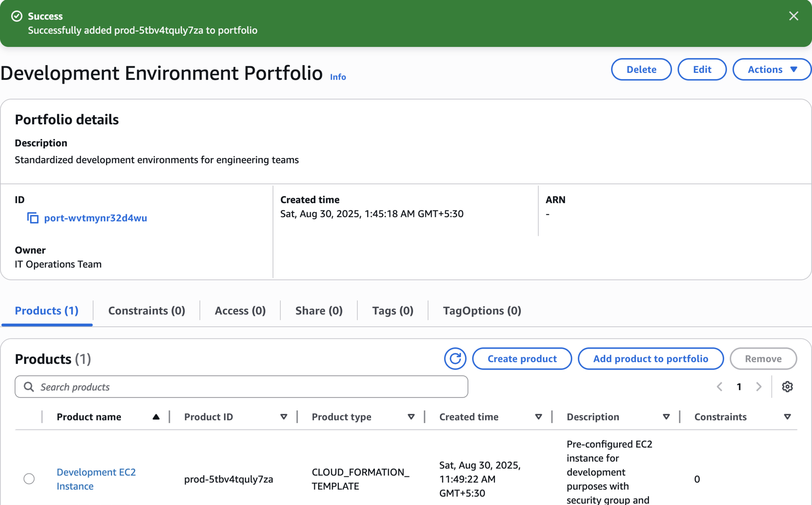Sort by Product name ascending arrow
This screenshot has height=505, width=812.
pos(156,417)
